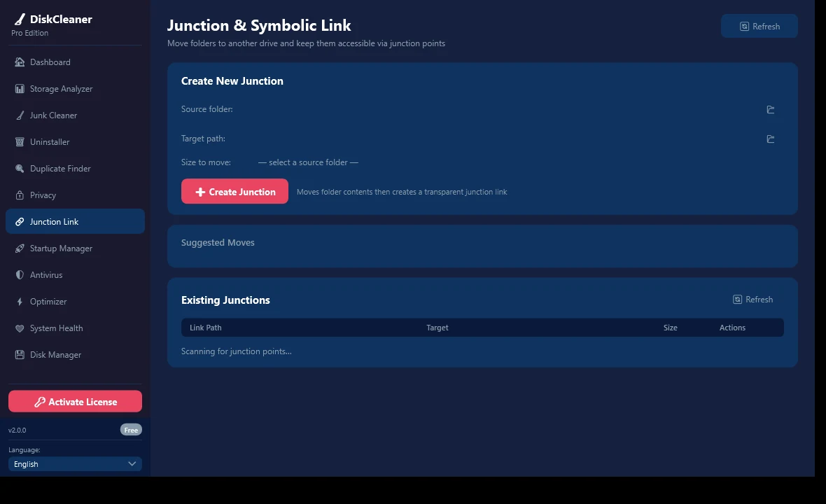Click the 'Size to move:' label

[x=206, y=162]
